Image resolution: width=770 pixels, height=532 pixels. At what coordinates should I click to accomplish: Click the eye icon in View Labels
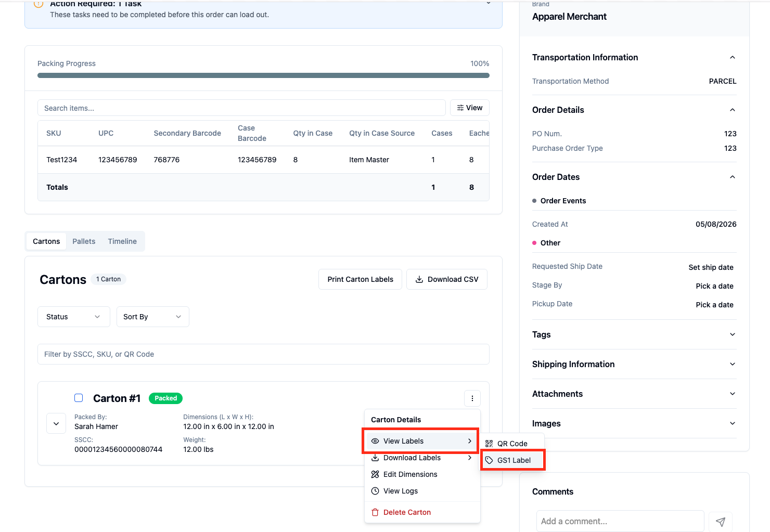click(375, 441)
